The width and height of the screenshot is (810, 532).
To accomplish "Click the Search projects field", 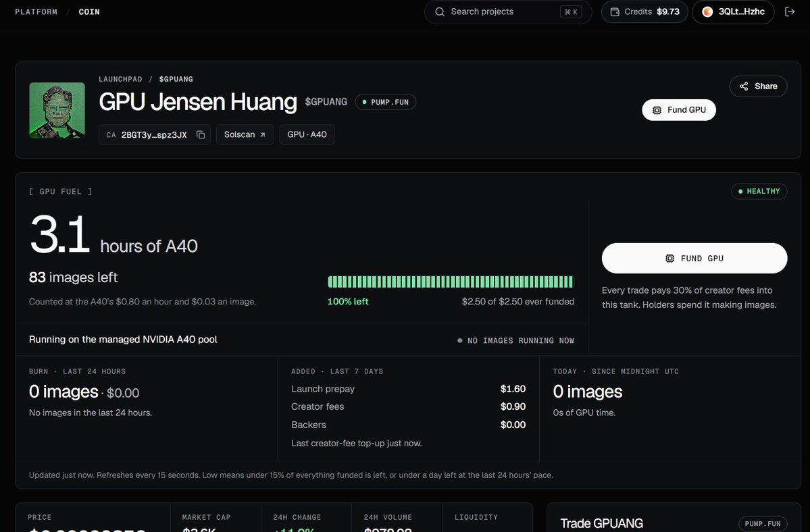I will [508, 12].
